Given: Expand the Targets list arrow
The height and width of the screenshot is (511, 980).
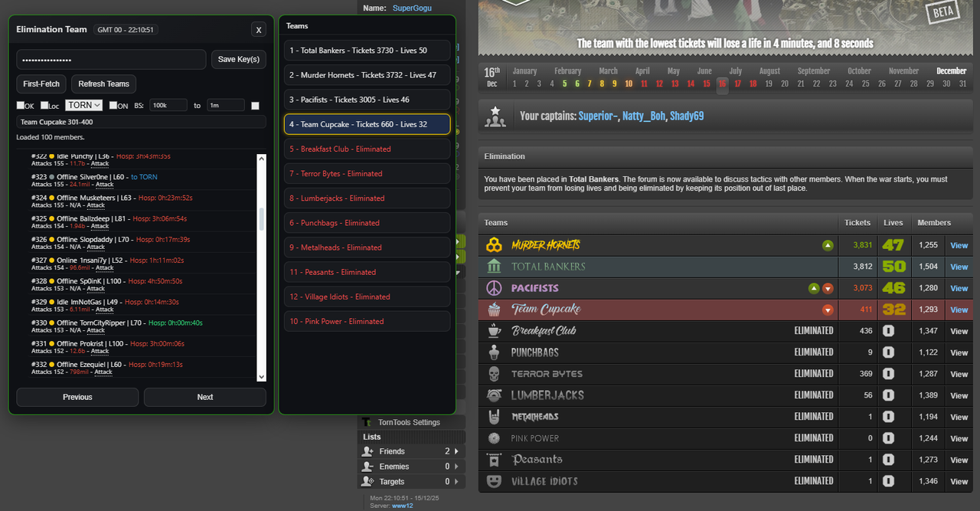Looking at the screenshot, I should pos(456,481).
